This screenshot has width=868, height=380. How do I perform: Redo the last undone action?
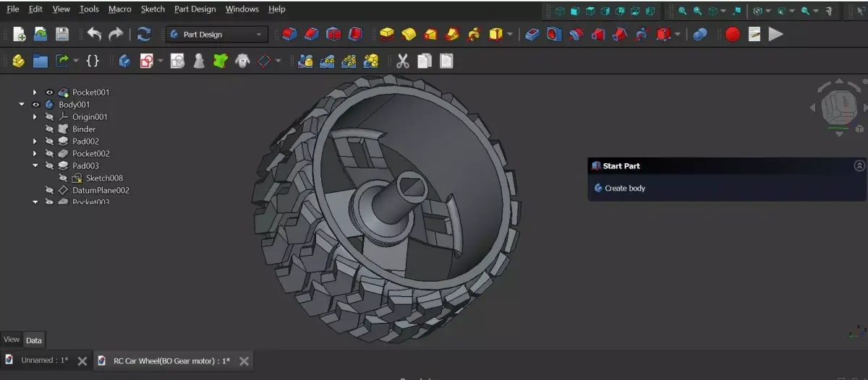[116, 34]
